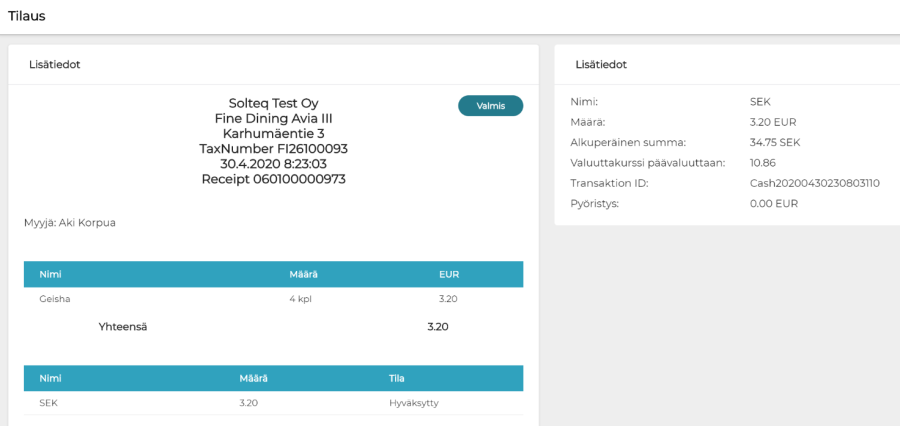This screenshot has width=900, height=426.
Task: Click the Karhumäentie 3 address line
Action: tap(273, 133)
